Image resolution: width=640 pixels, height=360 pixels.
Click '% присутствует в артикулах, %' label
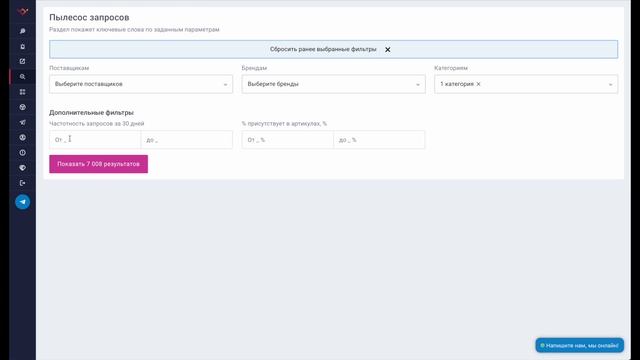[284, 123]
